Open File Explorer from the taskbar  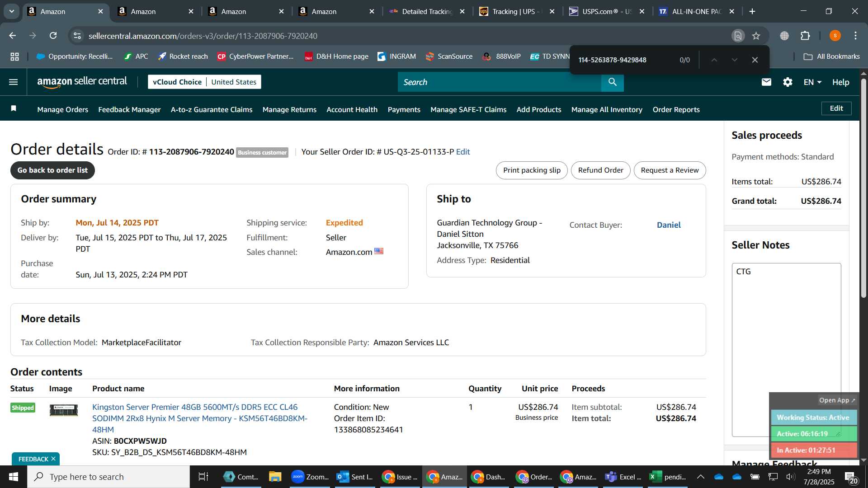point(275,477)
